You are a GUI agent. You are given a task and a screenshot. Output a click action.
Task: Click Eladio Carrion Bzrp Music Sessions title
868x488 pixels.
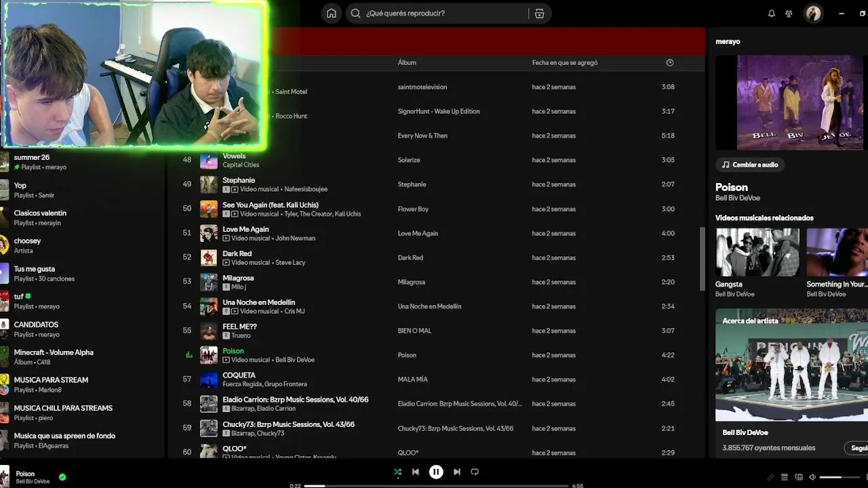295,400
